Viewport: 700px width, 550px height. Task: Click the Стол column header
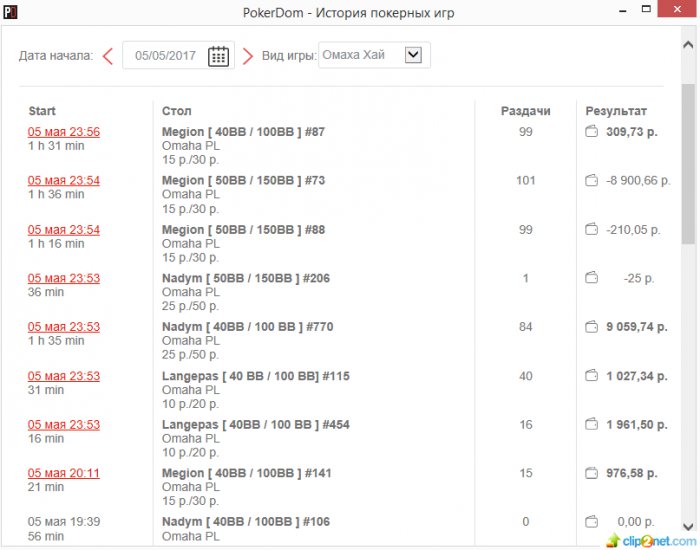click(x=176, y=111)
